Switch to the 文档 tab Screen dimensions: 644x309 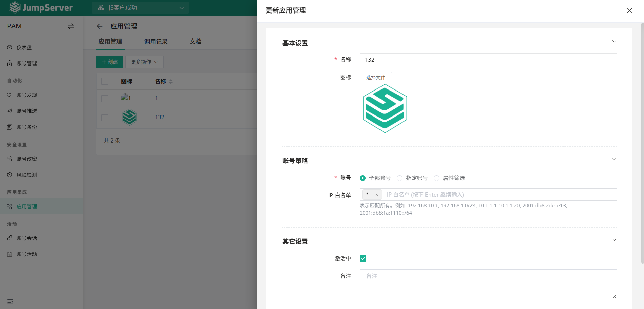pyautogui.click(x=195, y=42)
